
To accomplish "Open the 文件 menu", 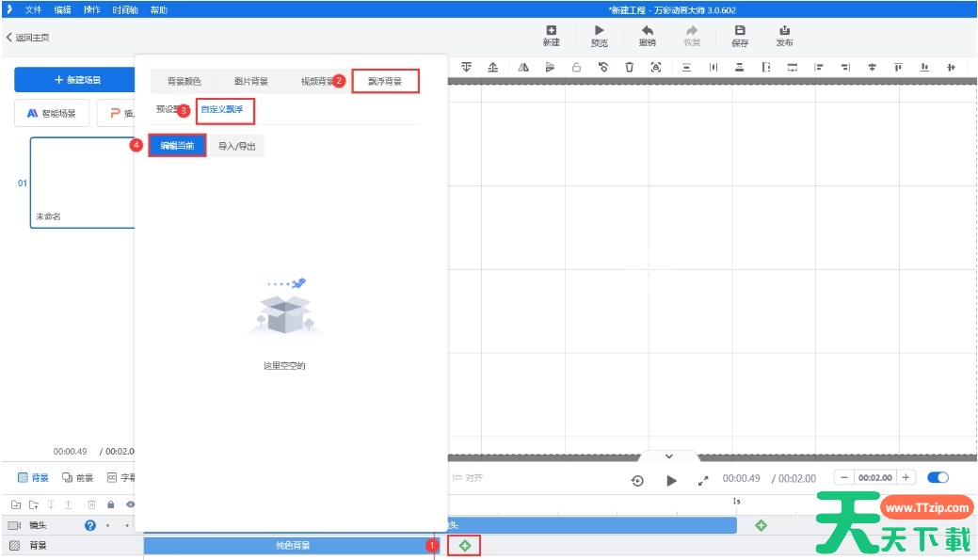I will 33,9.
